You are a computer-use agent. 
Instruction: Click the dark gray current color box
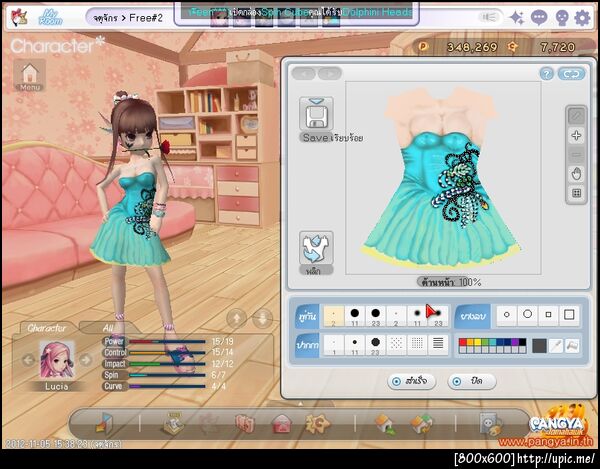point(539,346)
